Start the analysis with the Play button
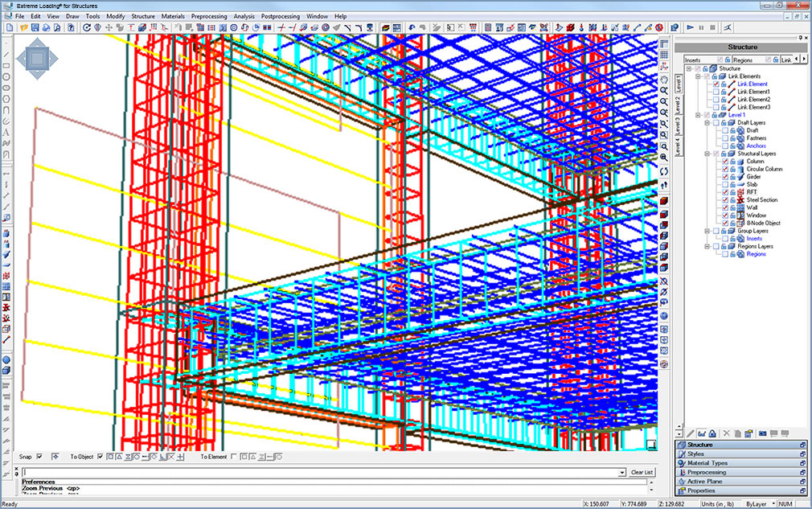 pos(691,27)
